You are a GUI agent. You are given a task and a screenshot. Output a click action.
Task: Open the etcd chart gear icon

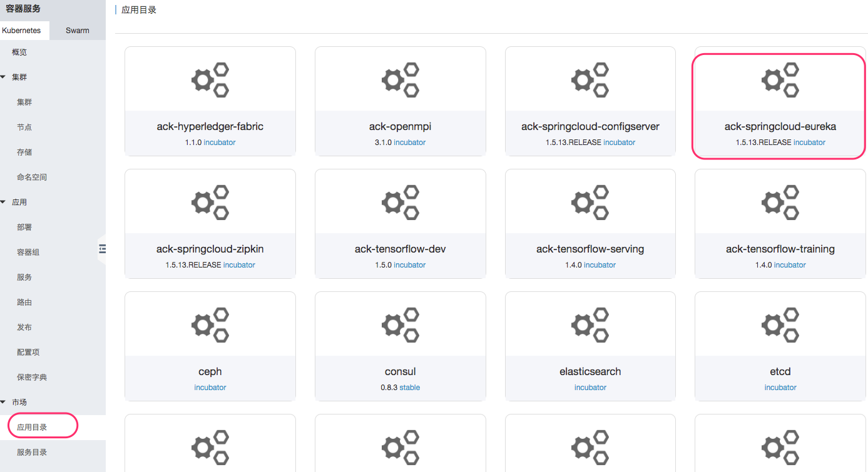tap(780, 324)
